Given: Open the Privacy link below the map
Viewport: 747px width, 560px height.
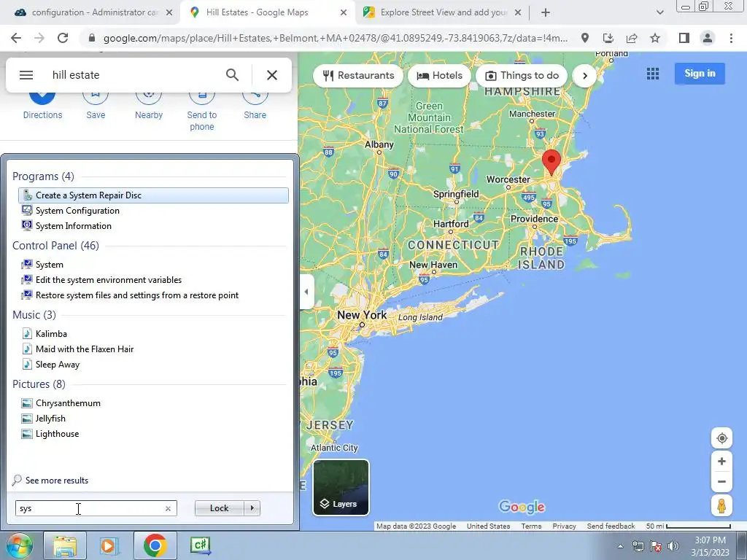Looking at the screenshot, I should point(564,526).
